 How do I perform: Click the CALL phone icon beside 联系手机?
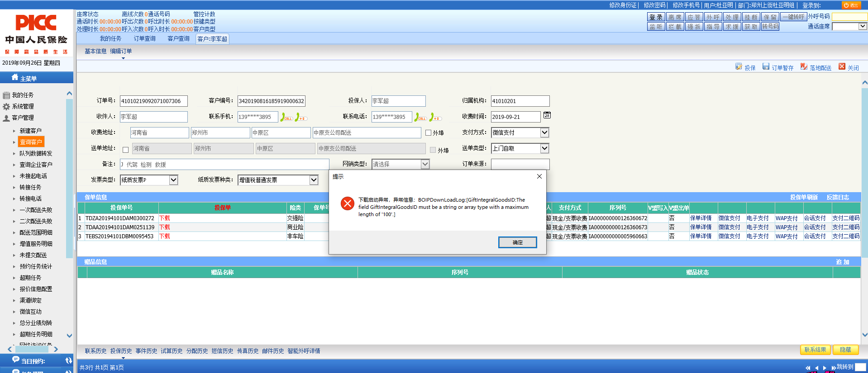tap(286, 117)
